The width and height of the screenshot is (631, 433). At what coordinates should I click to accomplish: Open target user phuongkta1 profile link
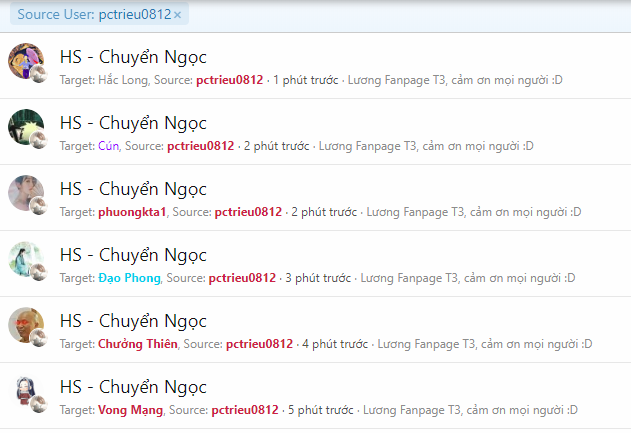point(132,212)
